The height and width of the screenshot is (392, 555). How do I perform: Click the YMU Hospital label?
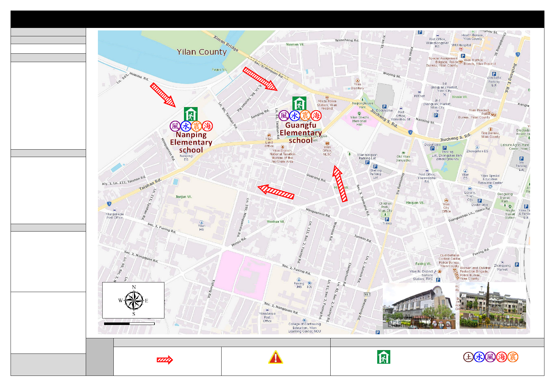tap(461, 45)
